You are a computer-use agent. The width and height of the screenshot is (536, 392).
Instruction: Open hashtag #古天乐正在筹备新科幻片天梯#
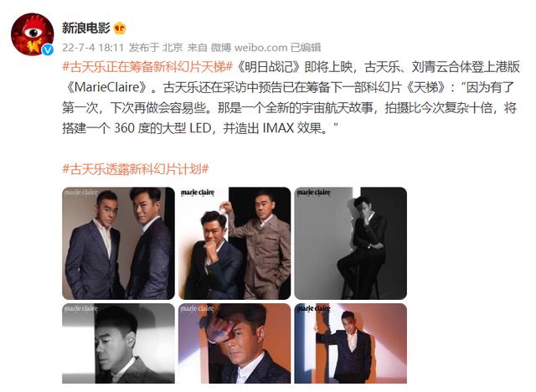(x=147, y=67)
